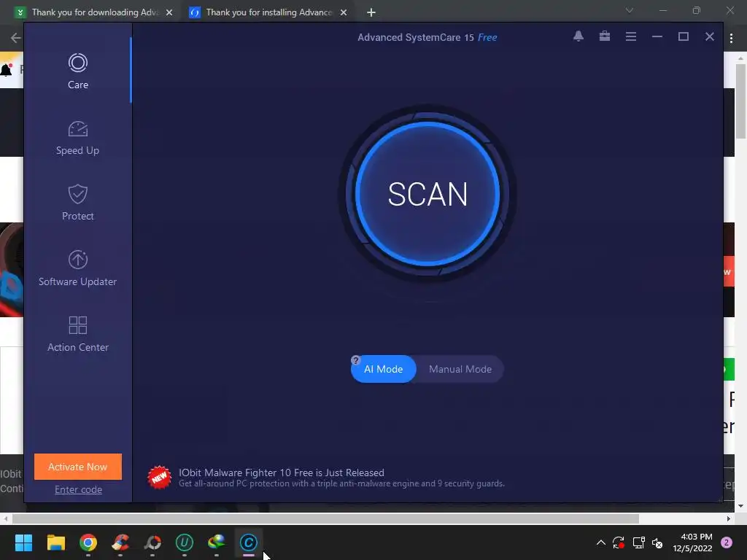Click the Enter code link
Image resolution: width=747 pixels, height=560 pixels.
point(78,489)
